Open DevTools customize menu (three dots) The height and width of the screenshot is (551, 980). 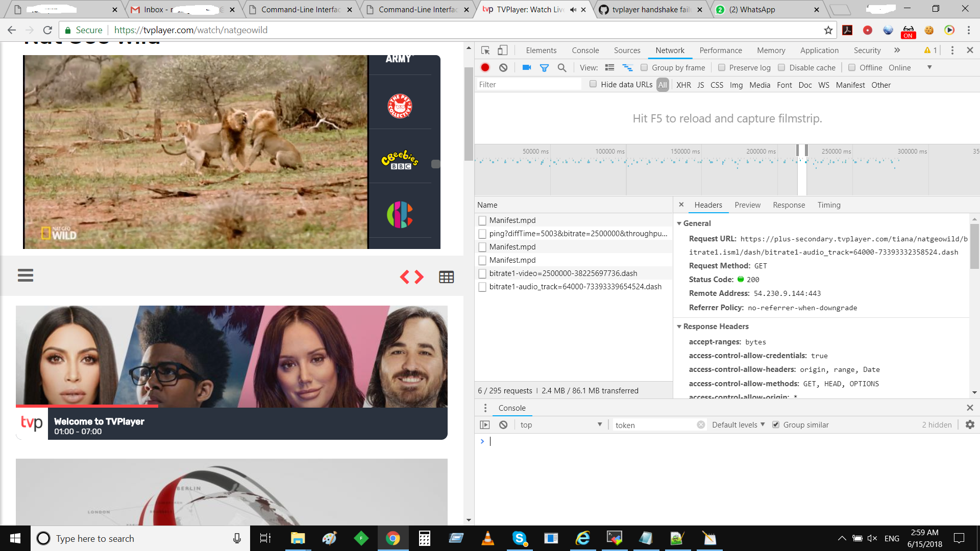pyautogui.click(x=952, y=50)
